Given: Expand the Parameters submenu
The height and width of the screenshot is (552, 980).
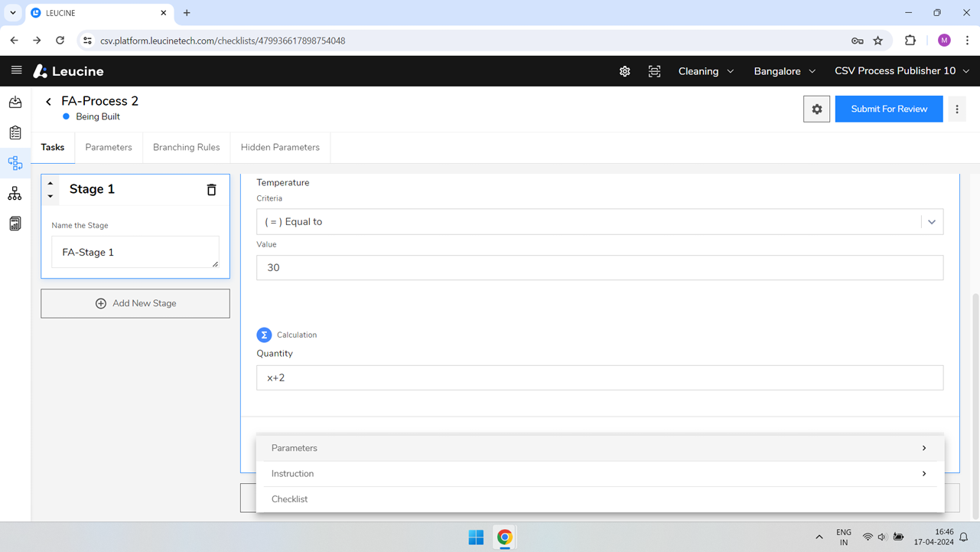Looking at the screenshot, I should (600, 448).
